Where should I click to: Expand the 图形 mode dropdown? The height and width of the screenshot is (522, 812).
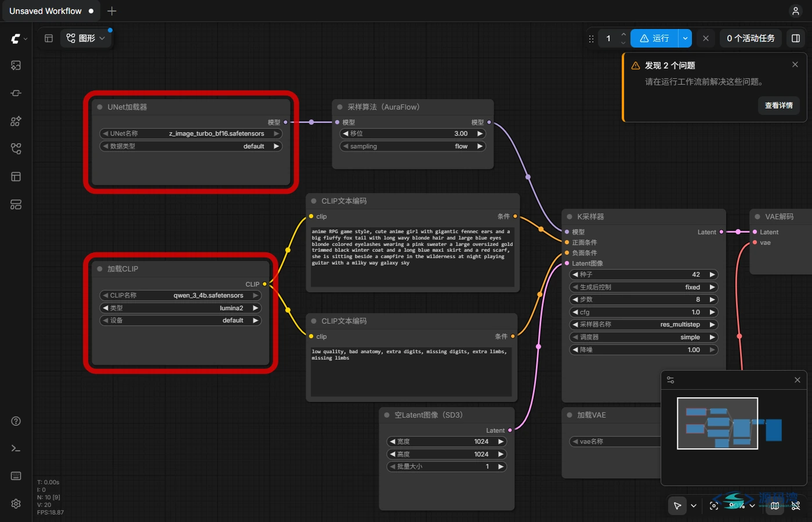coord(86,38)
